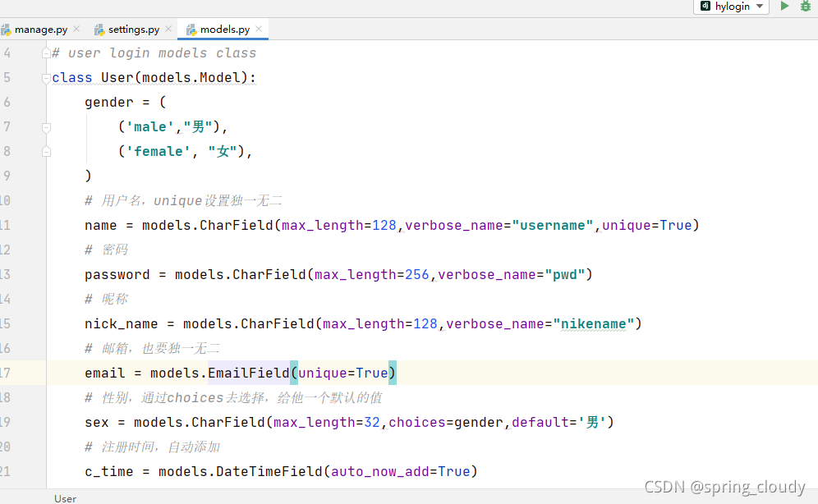Click the settings.py Python file icon
The image size is (818, 504).
click(99, 30)
